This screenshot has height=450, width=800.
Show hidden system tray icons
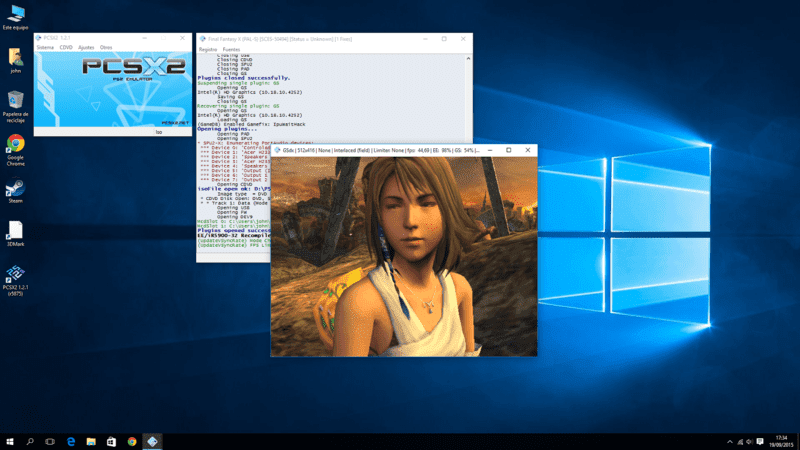[730, 442]
